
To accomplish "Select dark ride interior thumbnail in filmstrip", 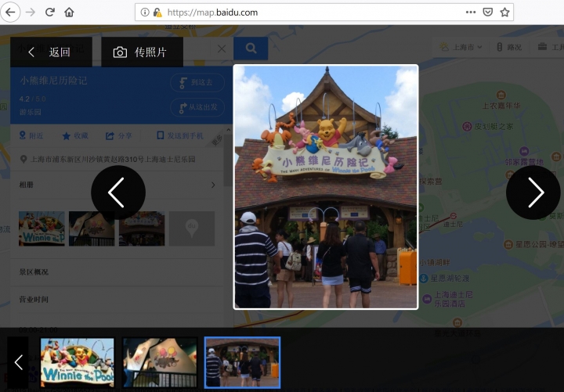I will pyautogui.click(x=160, y=362).
